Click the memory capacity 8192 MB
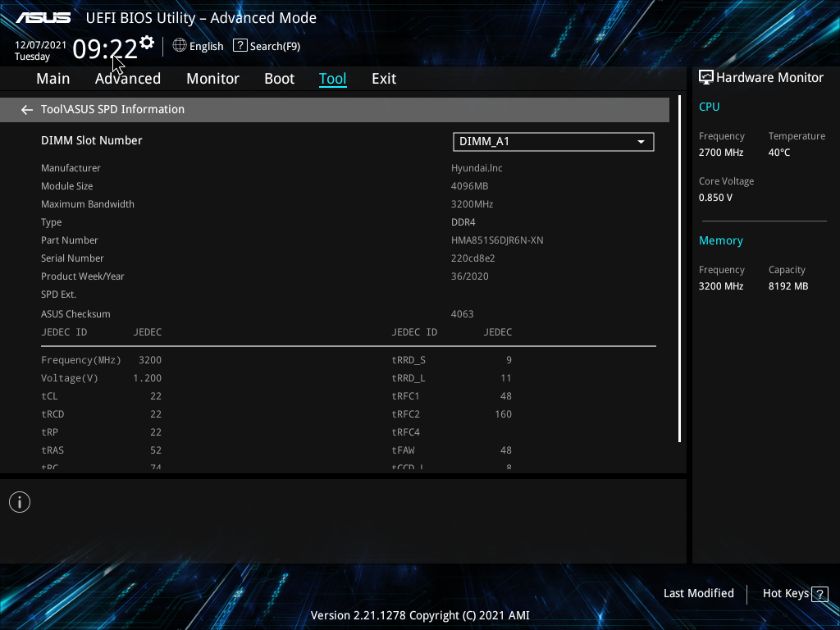Viewport: 840px width, 630px height. tap(788, 286)
